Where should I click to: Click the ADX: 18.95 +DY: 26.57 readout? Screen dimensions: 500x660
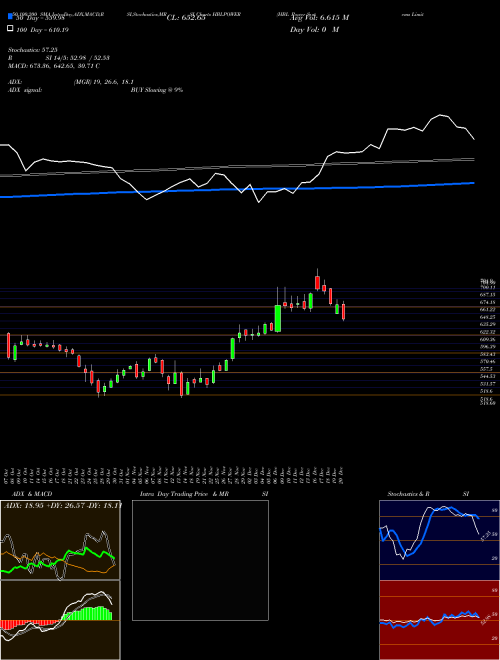(x=62, y=505)
